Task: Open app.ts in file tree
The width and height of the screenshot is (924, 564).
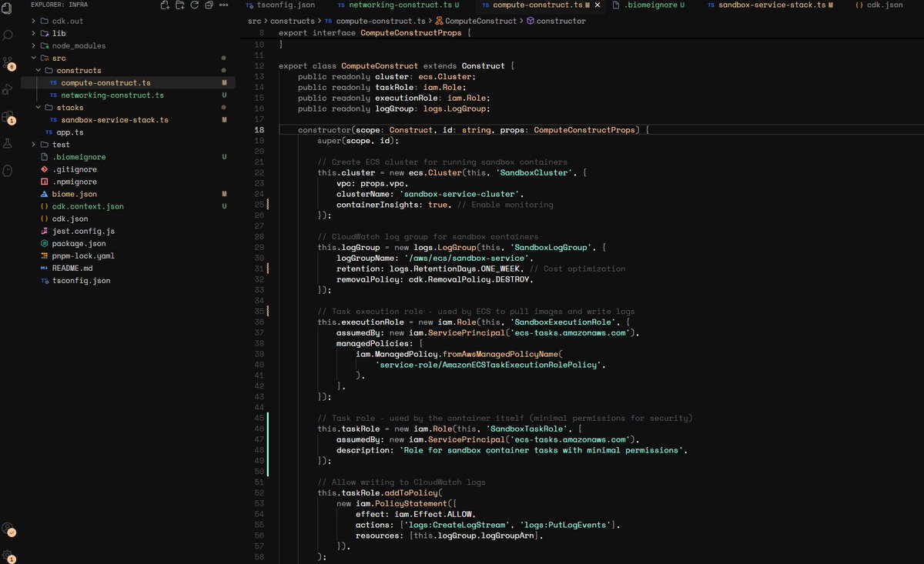Action: [128, 132]
